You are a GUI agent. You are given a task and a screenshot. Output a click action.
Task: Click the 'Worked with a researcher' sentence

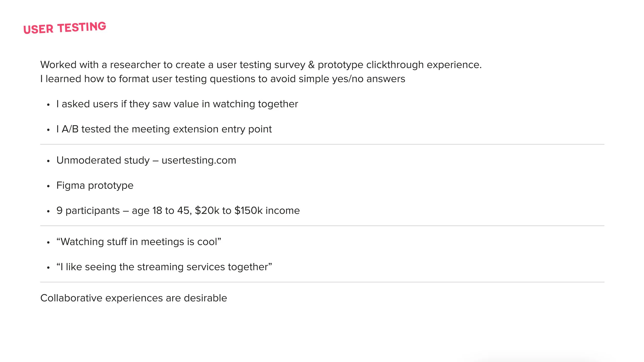coord(261,65)
